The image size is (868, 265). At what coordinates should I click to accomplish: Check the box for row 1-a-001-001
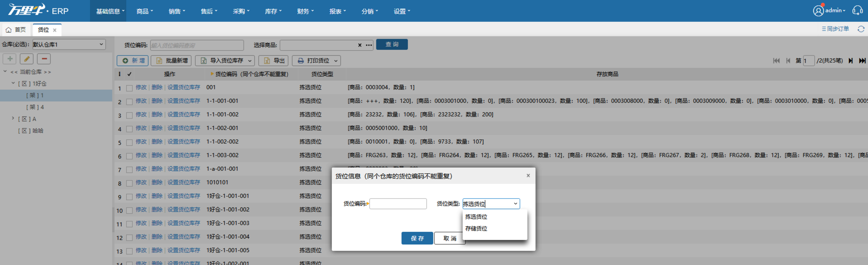click(x=129, y=170)
